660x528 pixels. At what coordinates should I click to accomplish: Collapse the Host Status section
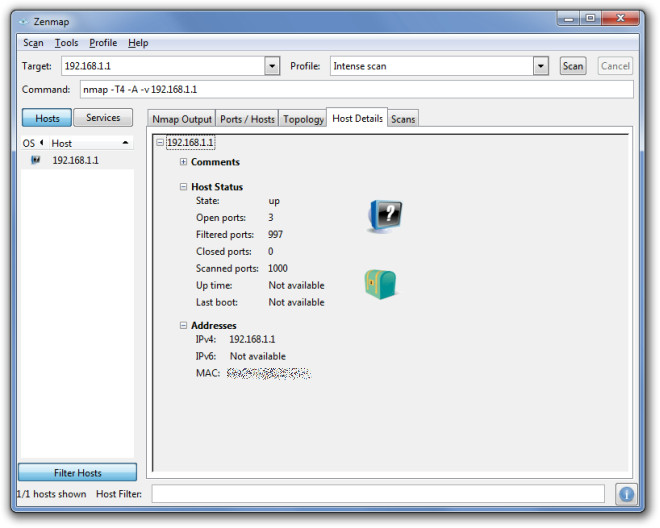[184, 187]
